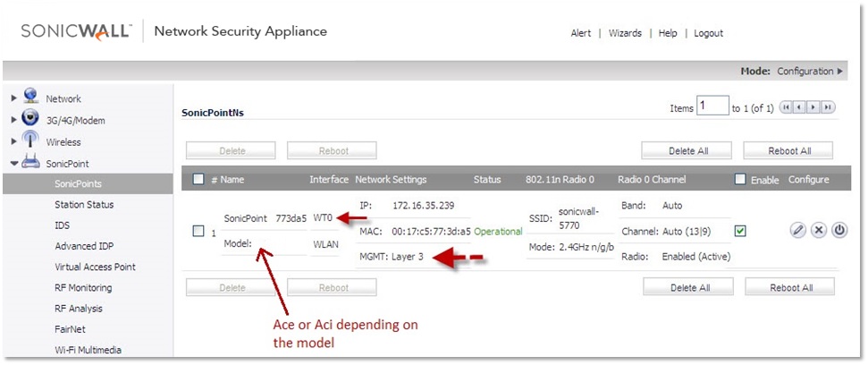
Task: Delete SonicPoint 773da5 with the X icon
Action: pos(819,231)
